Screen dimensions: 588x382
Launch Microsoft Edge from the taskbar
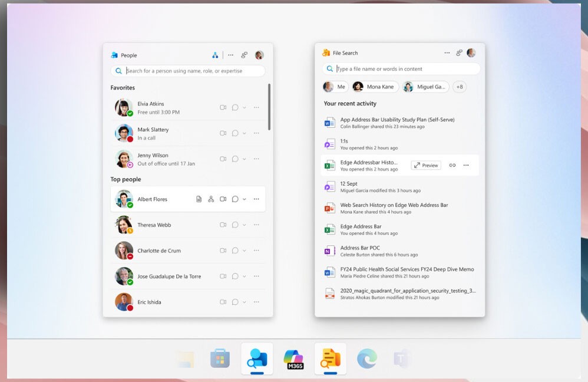pos(367,358)
